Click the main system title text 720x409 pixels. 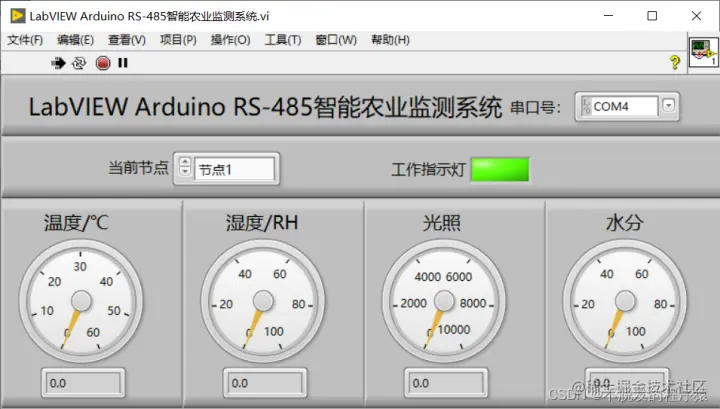265,107
